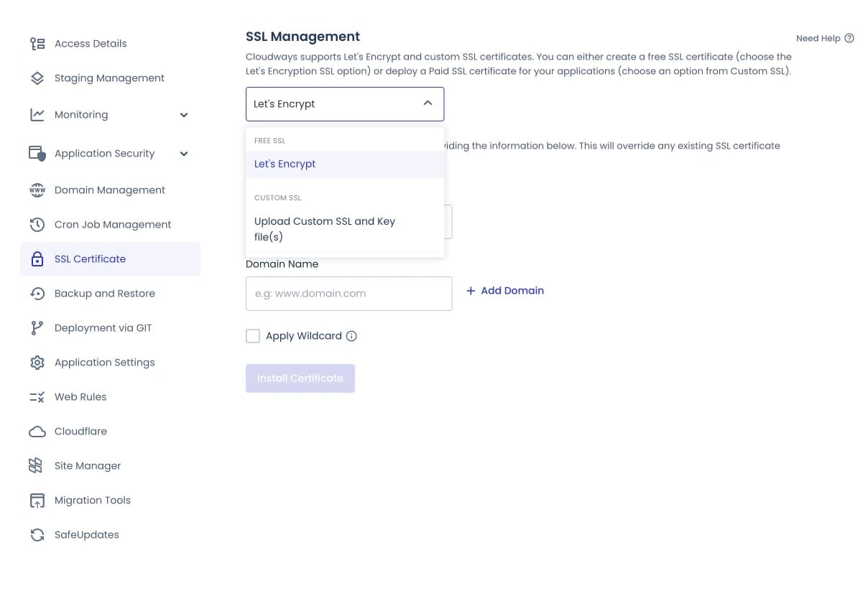Open the Monitoring menu item
The width and height of the screenshot is (868, 601).
pyautogui.click(x=110, y=115)
